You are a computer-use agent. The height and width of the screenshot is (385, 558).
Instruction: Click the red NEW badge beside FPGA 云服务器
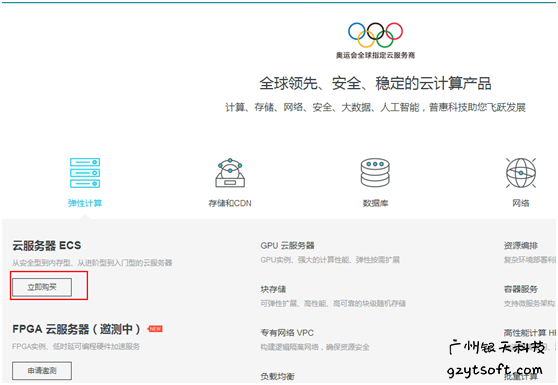155,329
